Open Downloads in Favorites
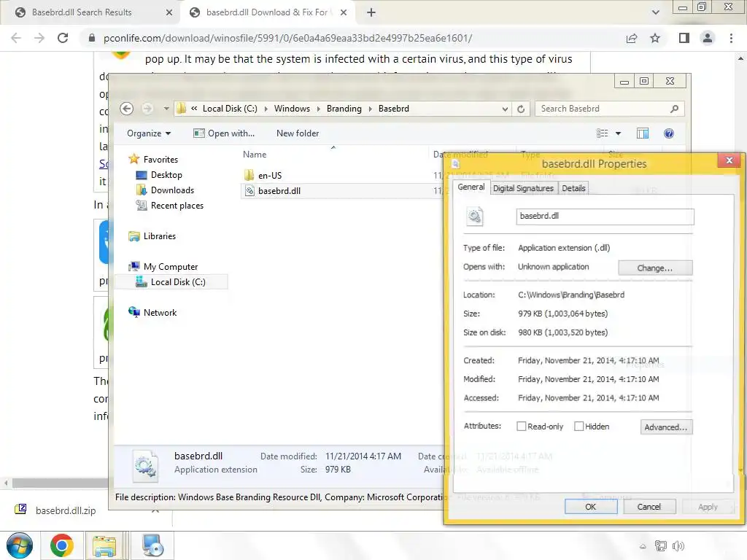Image resolution: width=747 pixels, height=560 pixels. 172,190
